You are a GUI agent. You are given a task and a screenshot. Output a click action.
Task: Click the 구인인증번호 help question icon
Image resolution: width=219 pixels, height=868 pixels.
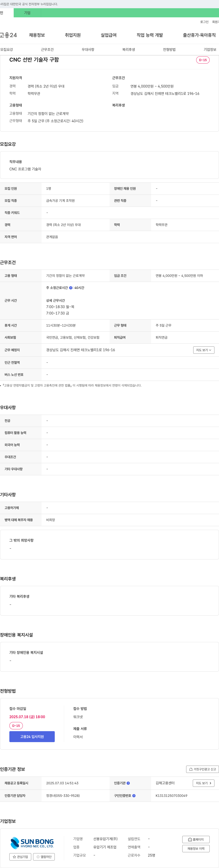click(134, 795)
